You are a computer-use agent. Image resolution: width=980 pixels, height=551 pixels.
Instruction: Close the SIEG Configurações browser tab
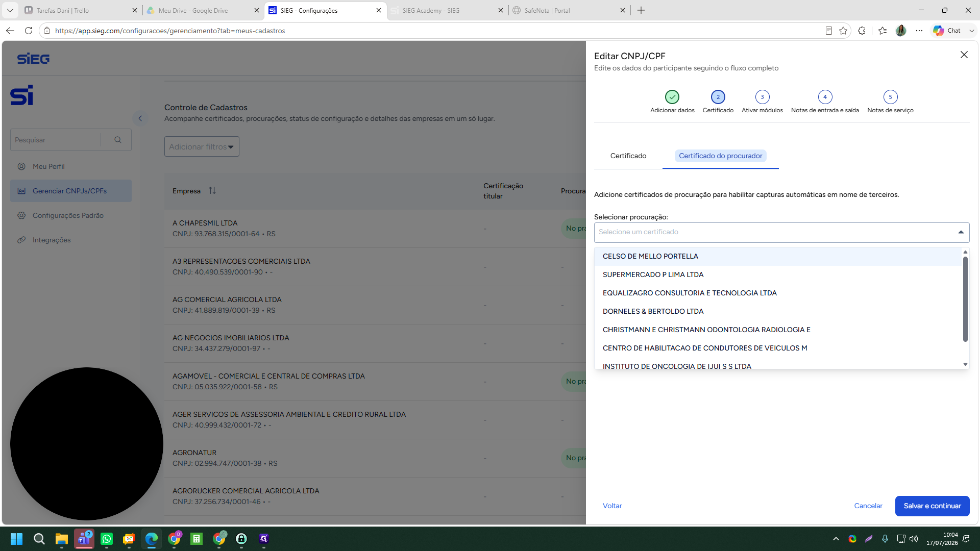pyautogui.click(x=378, y=10)
